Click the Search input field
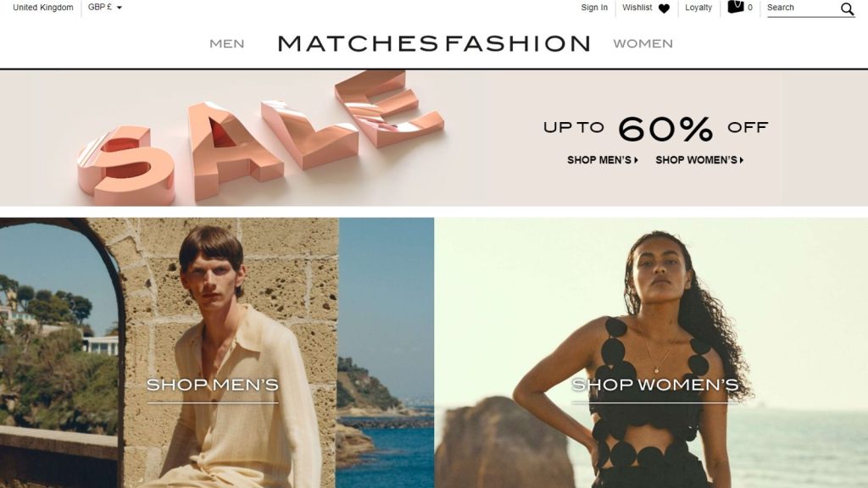The width and height of the screenshot is (868, 488). pyautogui.click(x=802, y=8)
